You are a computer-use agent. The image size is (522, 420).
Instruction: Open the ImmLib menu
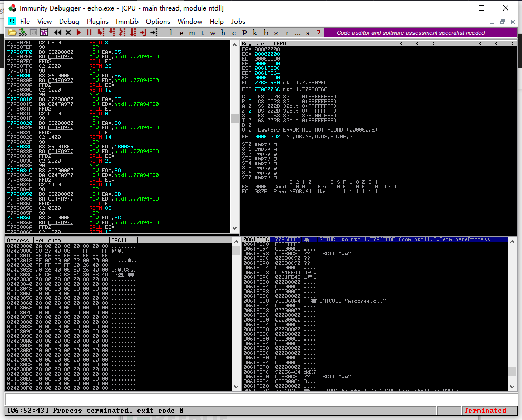coord(127,21)
